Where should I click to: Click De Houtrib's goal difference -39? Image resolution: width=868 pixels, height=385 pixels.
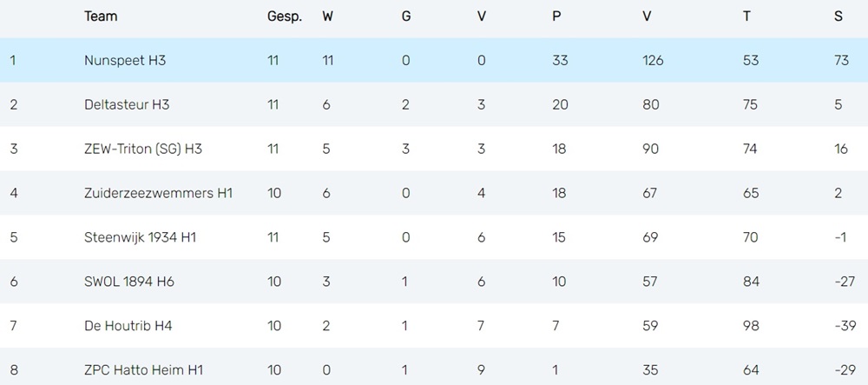tap(845, 326)
